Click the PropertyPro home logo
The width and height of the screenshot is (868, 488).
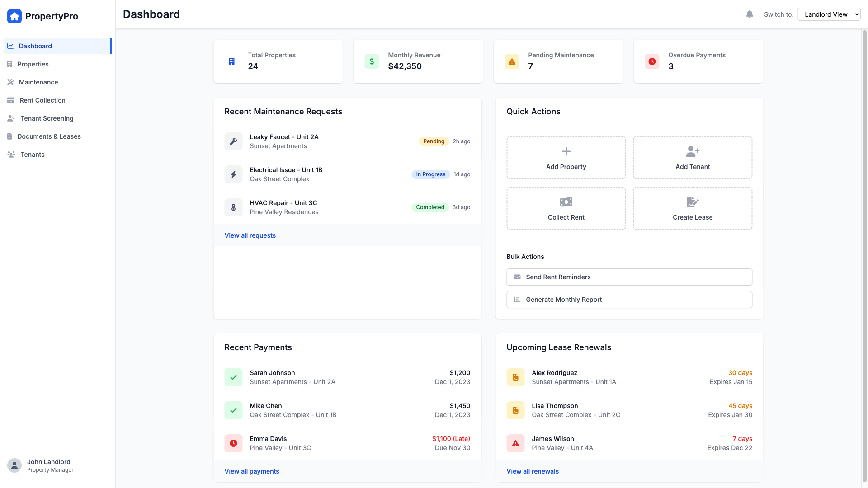(14, 16)
